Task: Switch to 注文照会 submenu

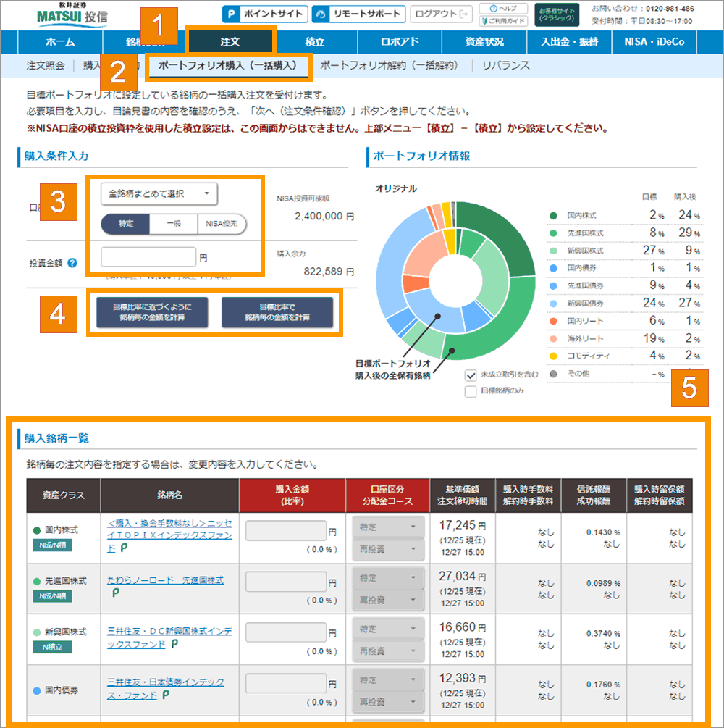Action: tap(46, 65)
